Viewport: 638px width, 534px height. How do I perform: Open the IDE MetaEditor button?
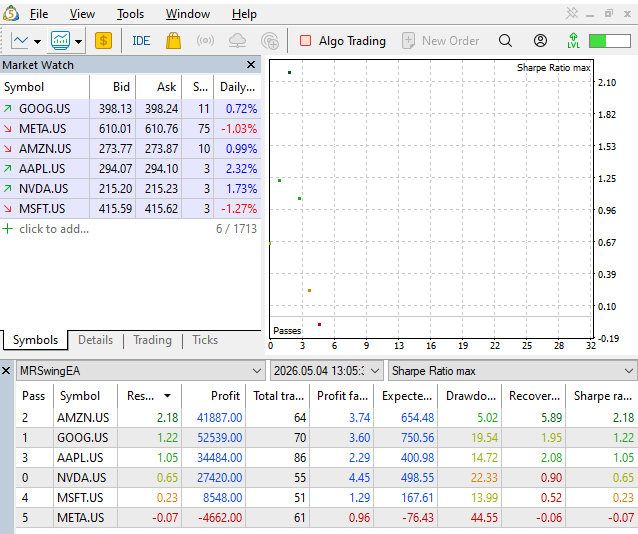(141, 41)
